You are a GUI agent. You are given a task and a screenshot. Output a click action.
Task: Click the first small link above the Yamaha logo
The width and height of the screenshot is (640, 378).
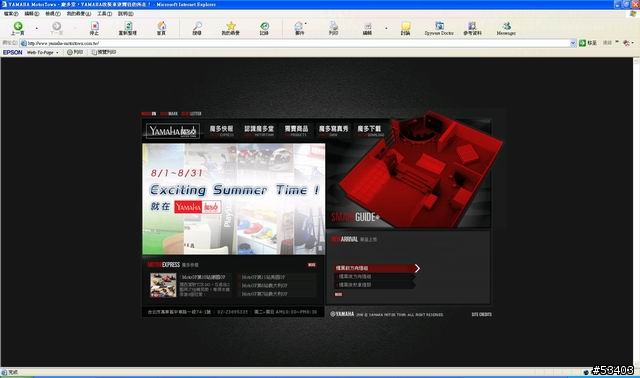click(x=149, y=113)
